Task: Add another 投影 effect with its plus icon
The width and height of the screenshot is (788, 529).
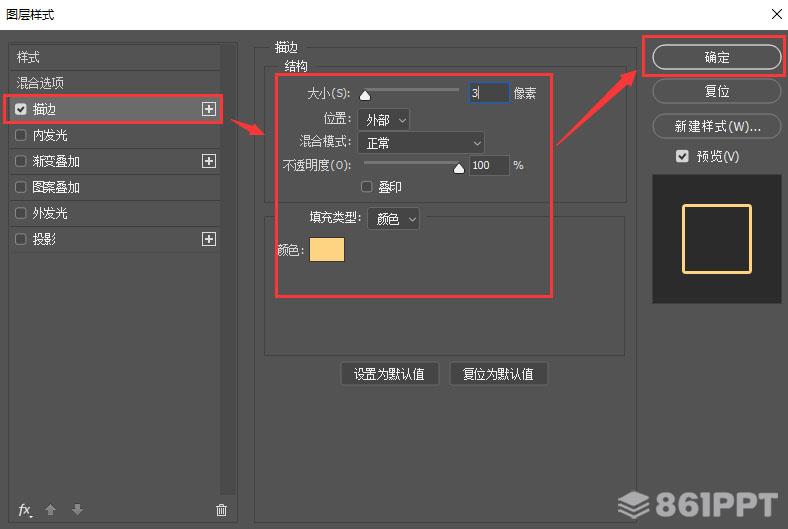Action: coord(209,239)
